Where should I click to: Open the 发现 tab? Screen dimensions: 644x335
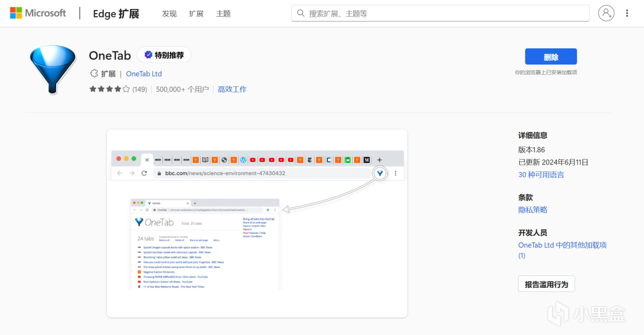pyautogui.click(x=169, y=14)
